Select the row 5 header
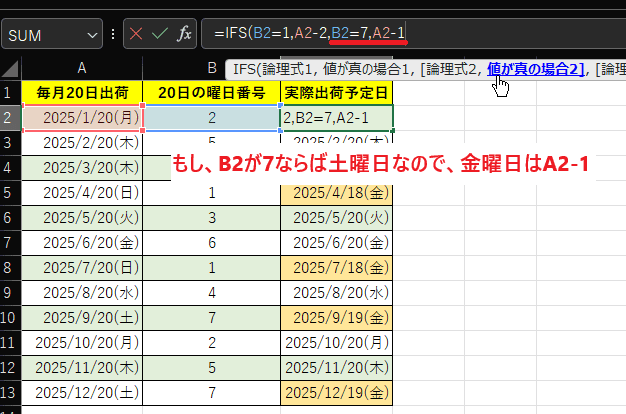 tap(10, 191)
